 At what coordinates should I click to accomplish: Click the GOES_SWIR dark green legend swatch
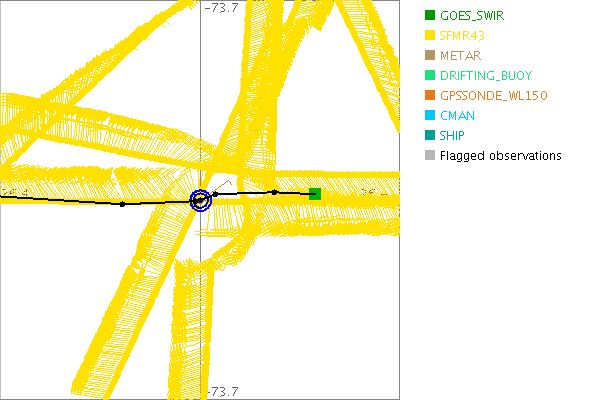(429, 16)
